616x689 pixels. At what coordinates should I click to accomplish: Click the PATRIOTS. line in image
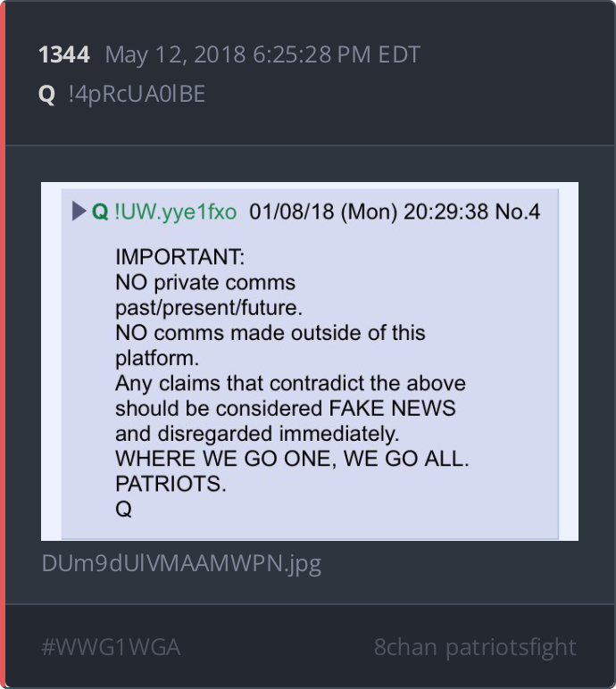tap(171, 485)
